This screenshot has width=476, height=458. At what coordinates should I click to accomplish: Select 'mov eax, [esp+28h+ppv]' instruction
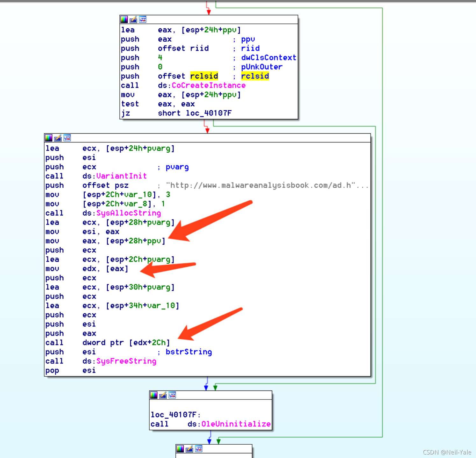point(105,241)
